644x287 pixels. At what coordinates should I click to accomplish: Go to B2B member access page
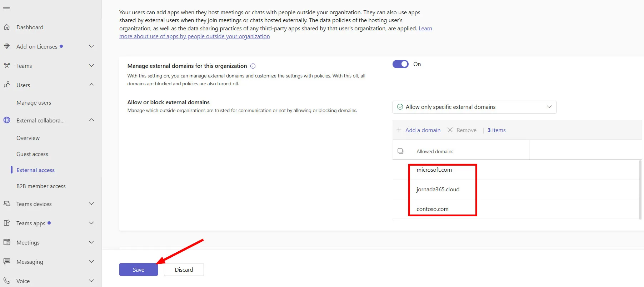coord(41,186)
